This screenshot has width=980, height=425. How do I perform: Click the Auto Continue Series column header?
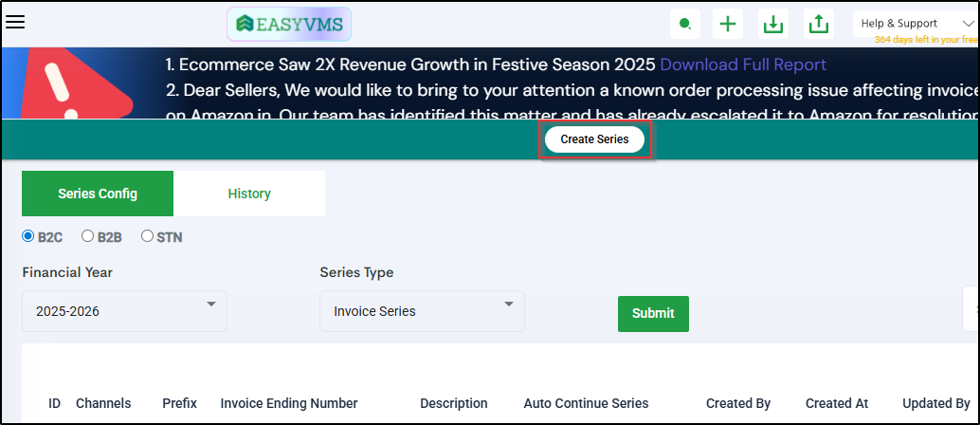tap(586, 403)
